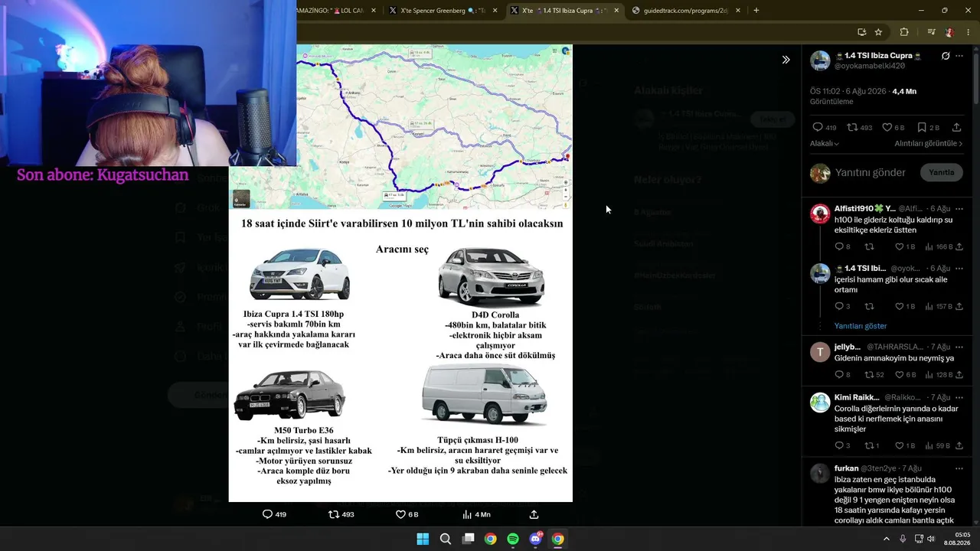Like jellyb's comment with 6 B likes

905,374
